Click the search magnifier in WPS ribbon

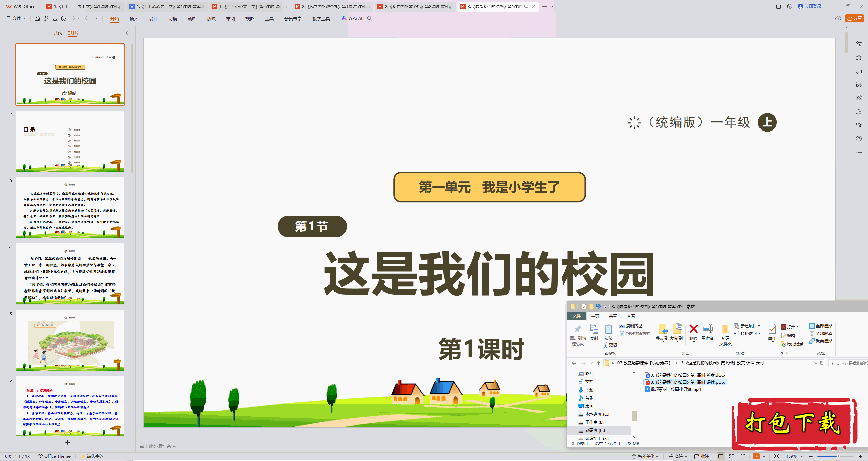point(370,18)
